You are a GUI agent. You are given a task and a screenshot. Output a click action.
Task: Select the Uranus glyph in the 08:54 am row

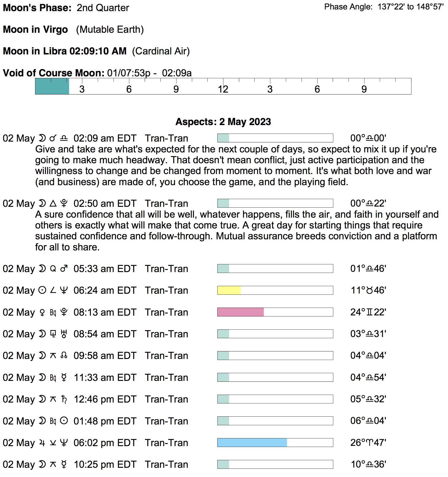pyautogui.click(x=64, y=334)
